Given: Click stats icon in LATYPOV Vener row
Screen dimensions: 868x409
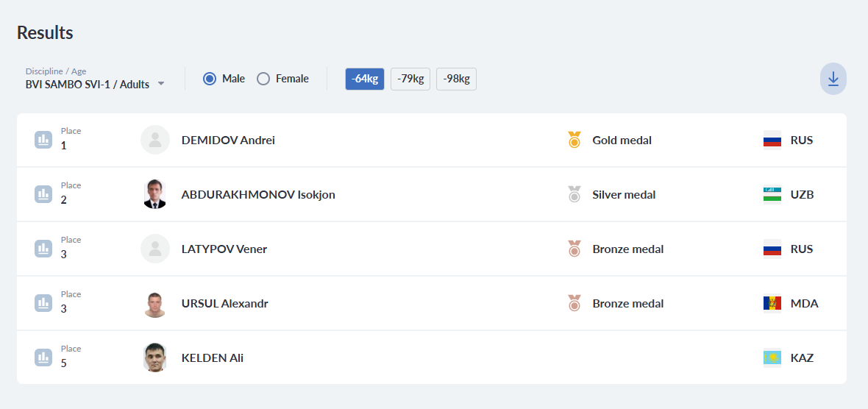Looking at the screenshot, I should 43,249.
